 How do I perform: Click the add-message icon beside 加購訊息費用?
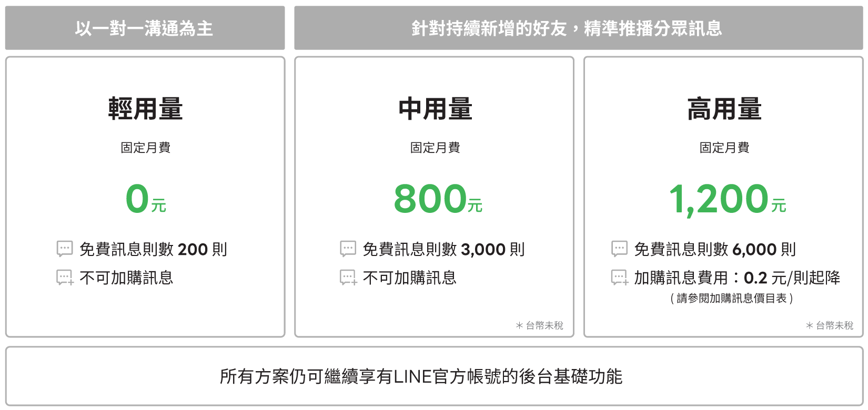(x=620, y=278)
